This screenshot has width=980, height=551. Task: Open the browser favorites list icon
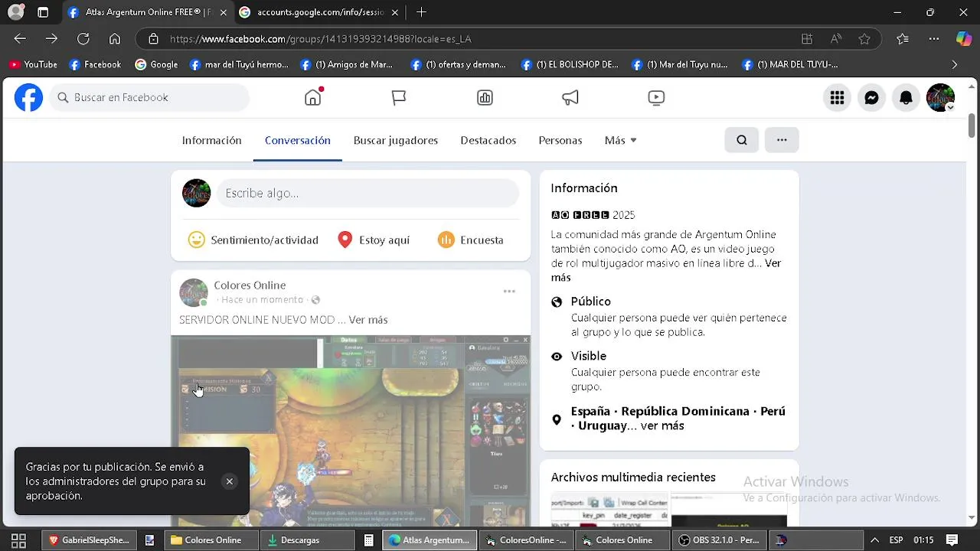903,39
